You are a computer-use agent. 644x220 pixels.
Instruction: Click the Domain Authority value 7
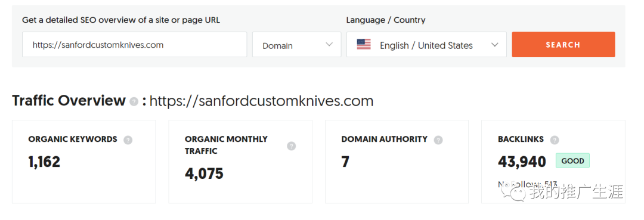(345, 162)
